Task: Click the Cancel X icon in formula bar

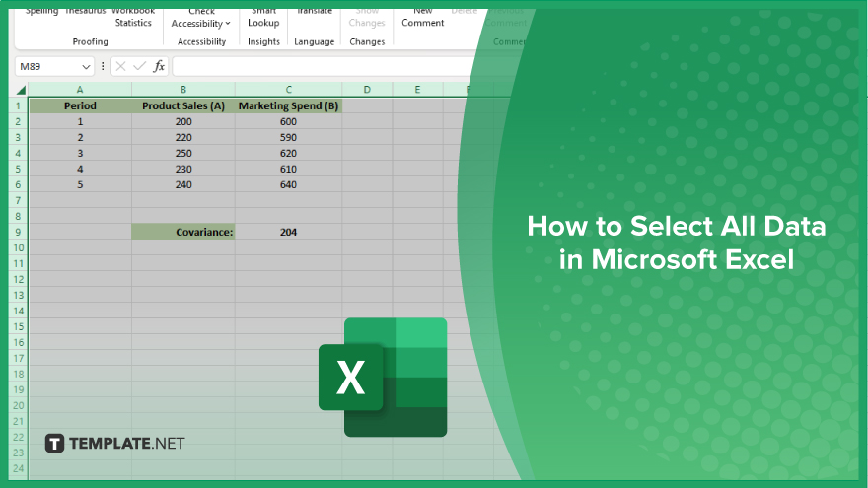Action: pos(120,66)
